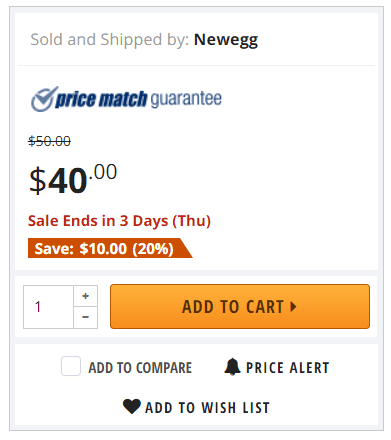Click the Add to Compare label
Image resolution: width=391 pixels, height=440 pixels.
(x=140, y=368)
